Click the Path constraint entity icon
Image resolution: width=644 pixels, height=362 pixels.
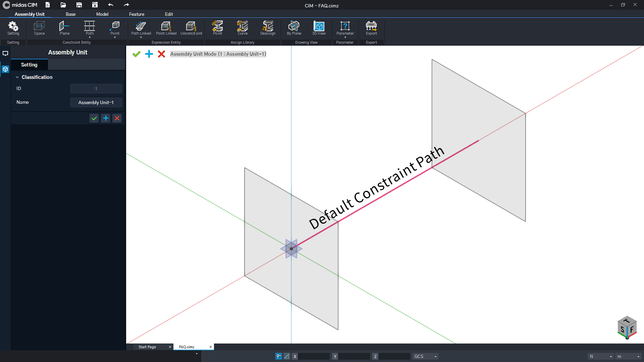tap(90, 26)
